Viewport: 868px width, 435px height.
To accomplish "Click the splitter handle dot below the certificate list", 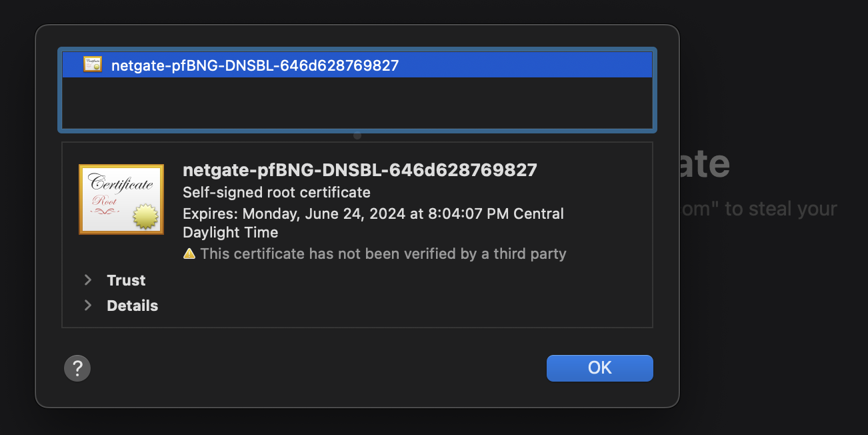I will point(357,135).
